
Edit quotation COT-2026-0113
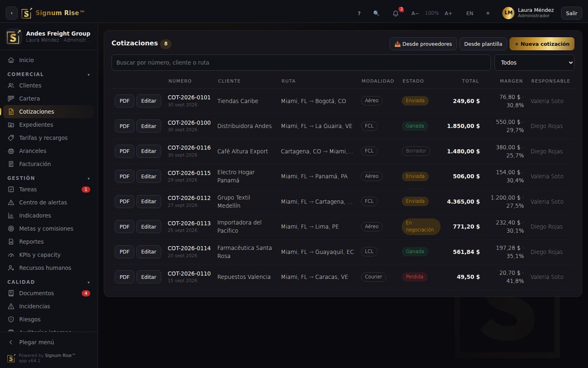pyautogui.click(x=148, y=227)
